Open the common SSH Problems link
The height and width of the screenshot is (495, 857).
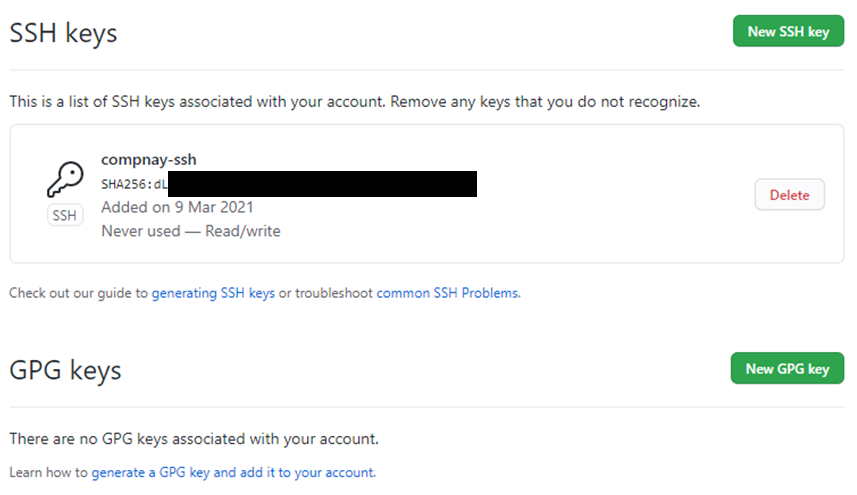coord(448,293)
